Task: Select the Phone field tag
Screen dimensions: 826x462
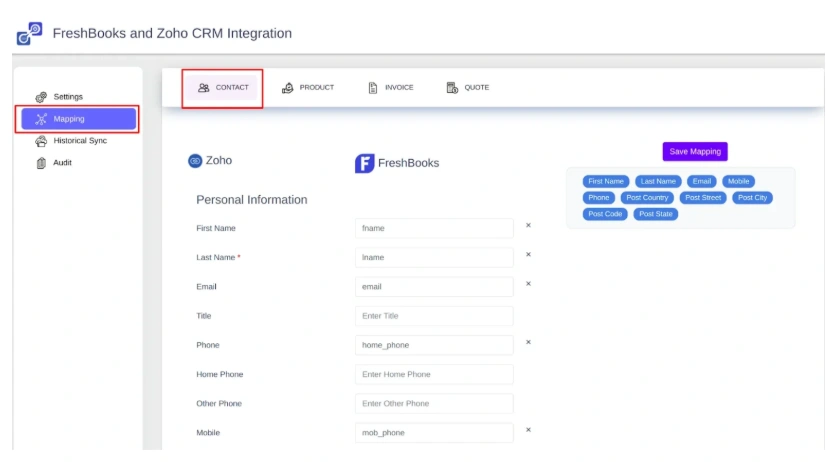Action: tap(598, 198)
